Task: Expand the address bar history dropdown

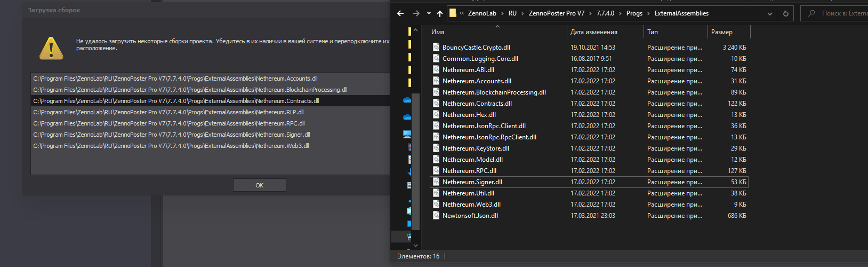Action: (769, 13)
